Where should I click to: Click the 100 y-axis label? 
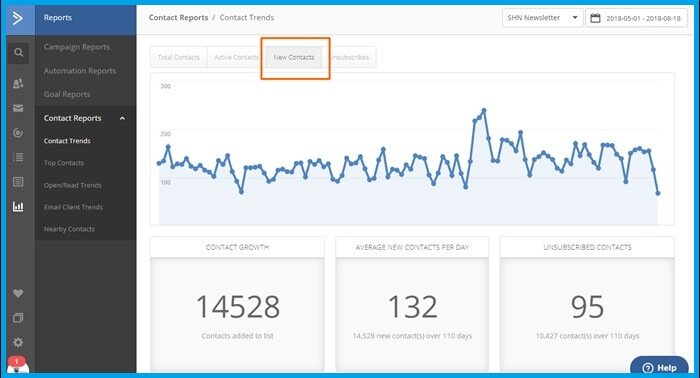click(x=166, y=182)
